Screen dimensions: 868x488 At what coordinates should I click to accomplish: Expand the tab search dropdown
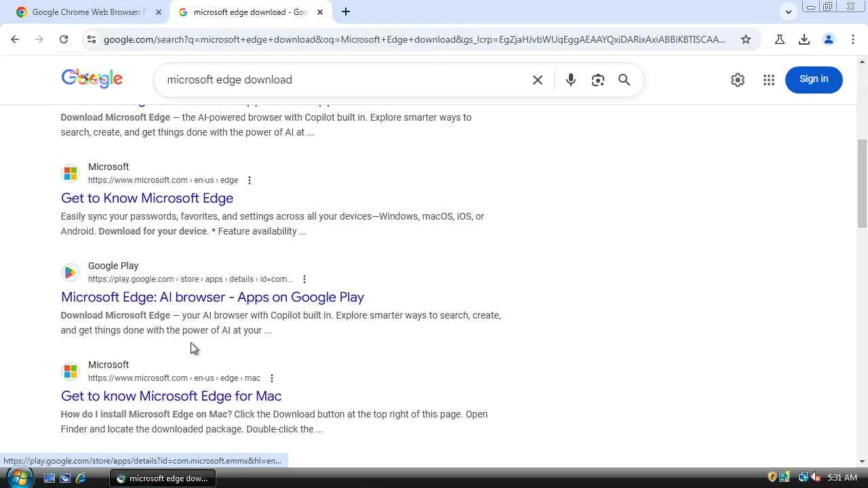[789, 12]
